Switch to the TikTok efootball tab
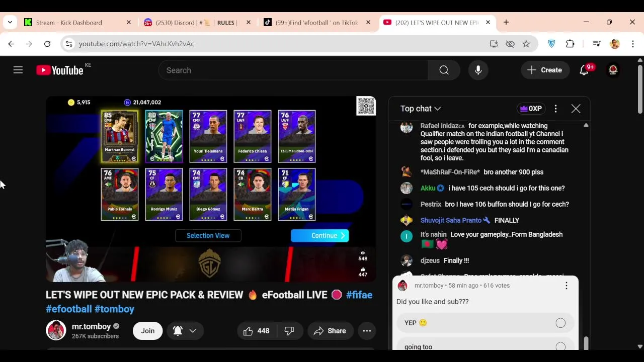This screenshot has height=362, width=644. click(316, 23)
